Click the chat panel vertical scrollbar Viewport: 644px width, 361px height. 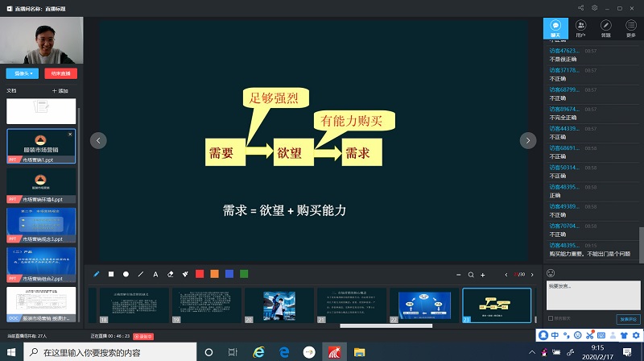click(641, 244)
